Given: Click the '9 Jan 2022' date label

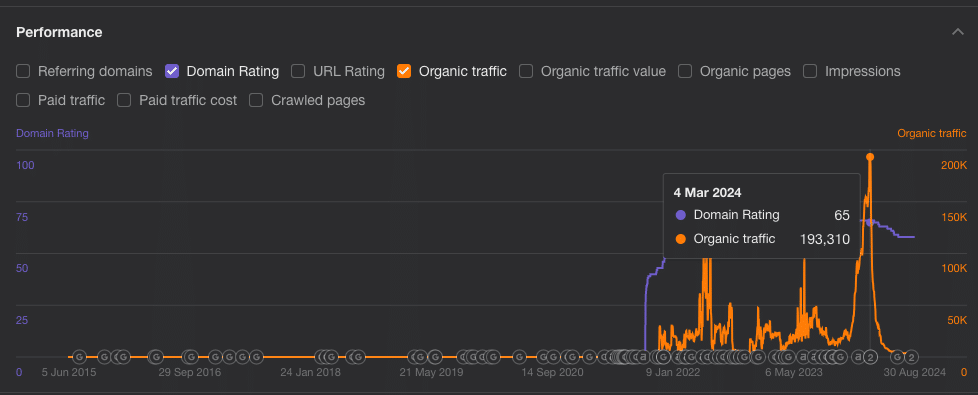Looking at the screenshot, I should tap(673, 373).
